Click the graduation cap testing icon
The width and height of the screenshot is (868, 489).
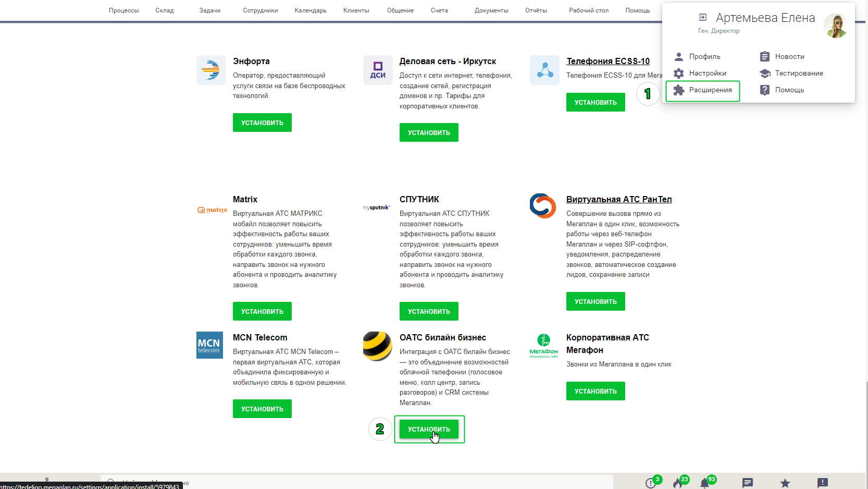click(764, 73)
